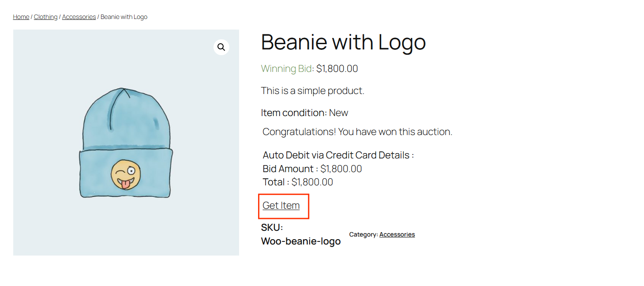This screenshot has height=286, width=644.
Task: Go to Home via breadcrumb
Action: (x=21, y=17)
